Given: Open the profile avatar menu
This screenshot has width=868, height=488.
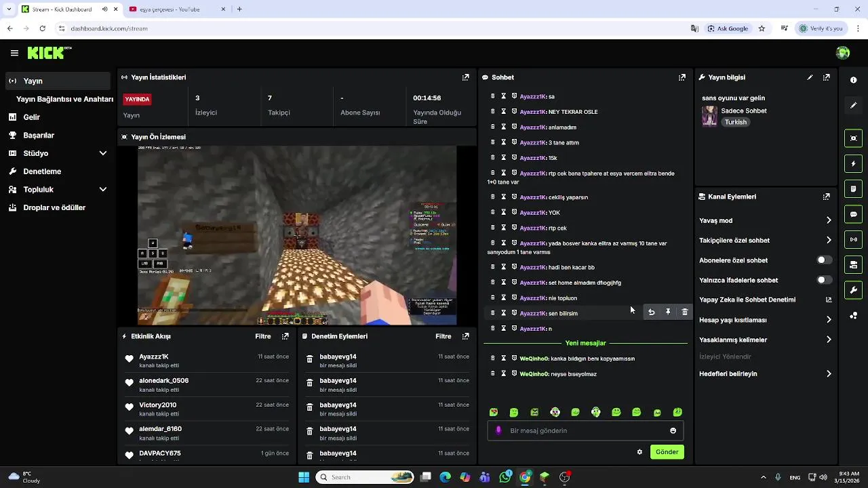Looking at the screenshot, I should tap(843, 53).
